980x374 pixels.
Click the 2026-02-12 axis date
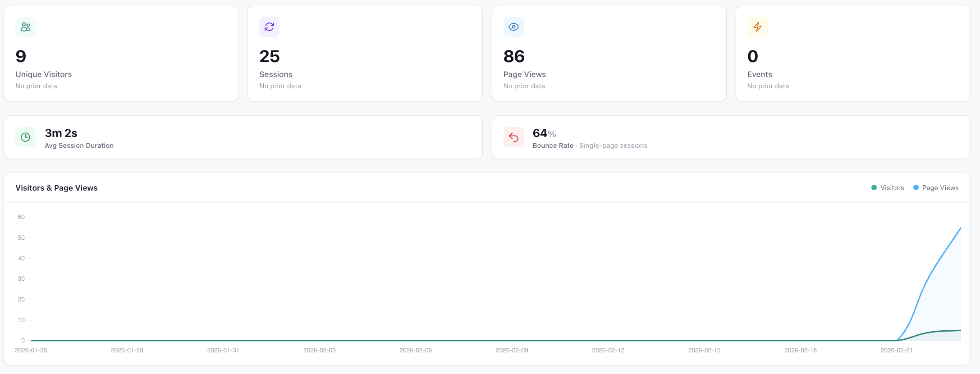tap(608, 350)
